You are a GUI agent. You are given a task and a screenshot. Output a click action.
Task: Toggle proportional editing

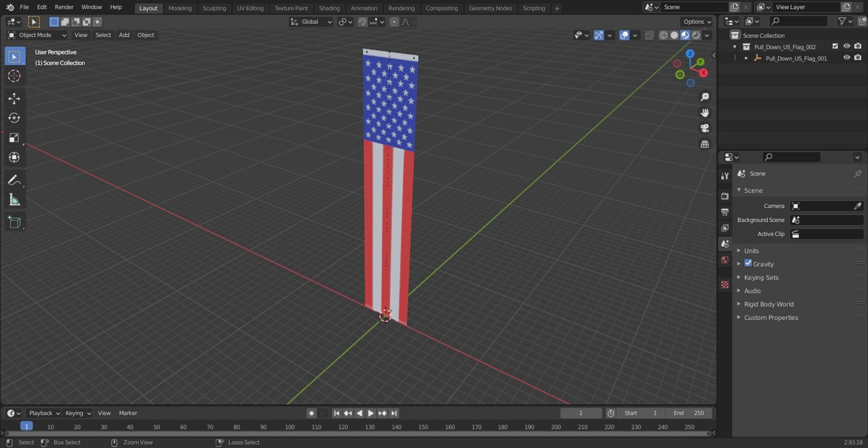click(394, 22)
